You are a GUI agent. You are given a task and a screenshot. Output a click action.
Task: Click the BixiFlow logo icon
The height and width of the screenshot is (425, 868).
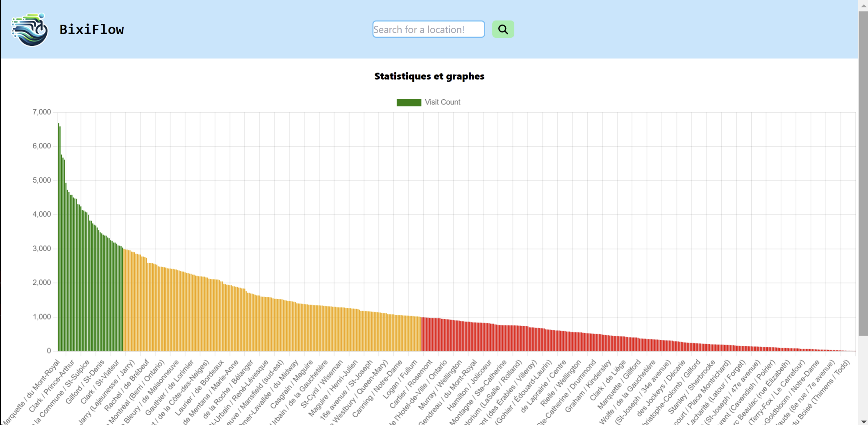coord(30,30)
